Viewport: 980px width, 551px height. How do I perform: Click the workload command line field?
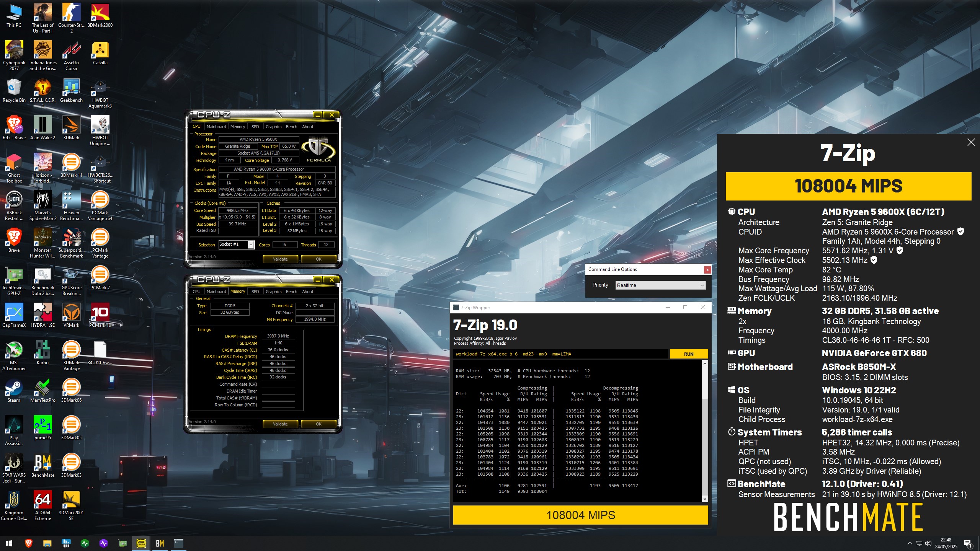click(x=560, y=354)
